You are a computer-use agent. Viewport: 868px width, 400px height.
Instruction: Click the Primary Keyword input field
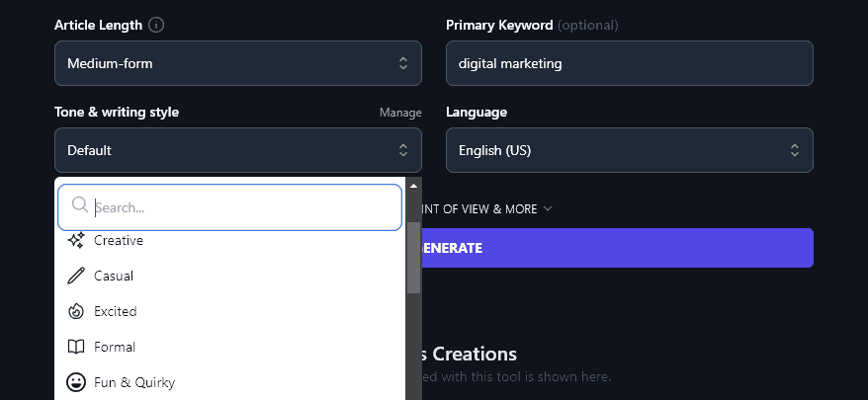(629, 63)
